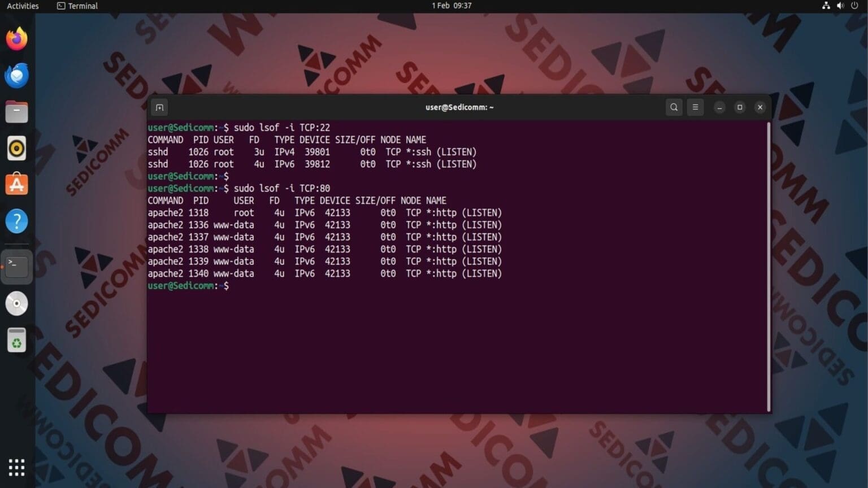Open the Activities overview
Image resolution: width=868 pixels, height=488 pixels.
click(x=23, y=6)
